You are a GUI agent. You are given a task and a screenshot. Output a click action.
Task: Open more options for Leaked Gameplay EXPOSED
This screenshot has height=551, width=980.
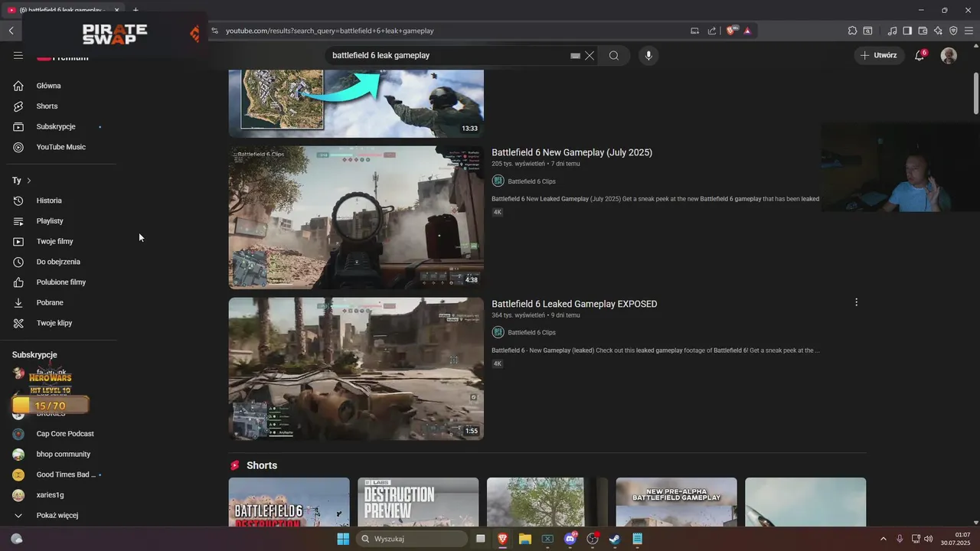(x=856, y=302)
